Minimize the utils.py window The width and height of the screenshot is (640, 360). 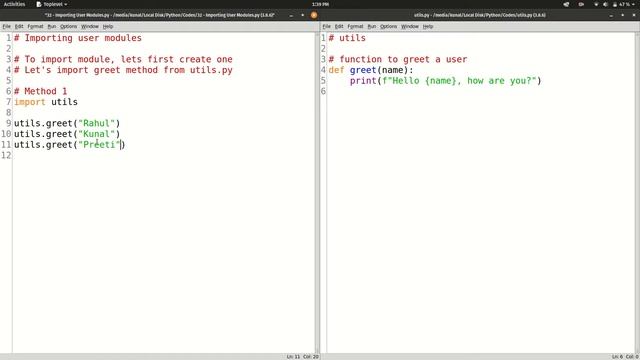[x=611, y=15]
